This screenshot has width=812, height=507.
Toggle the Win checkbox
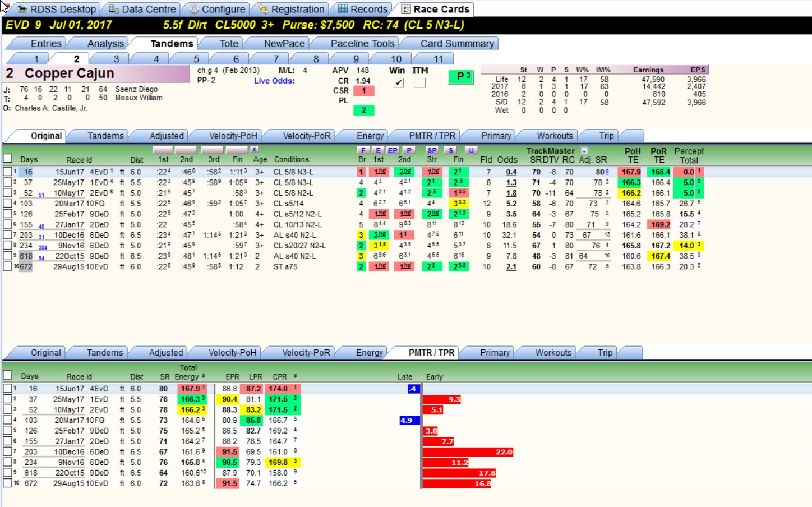[x=398, y=82]
